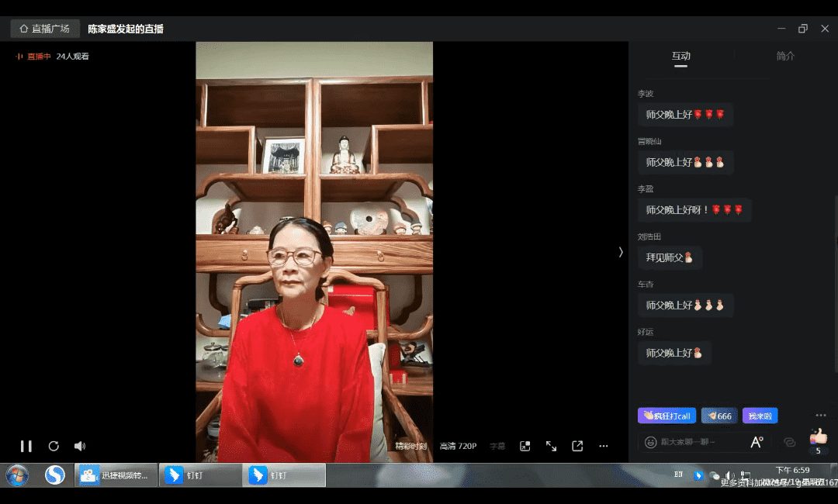Pause the live stream playback
This screenshot has width=838, height=504.
tap(26, 446)
